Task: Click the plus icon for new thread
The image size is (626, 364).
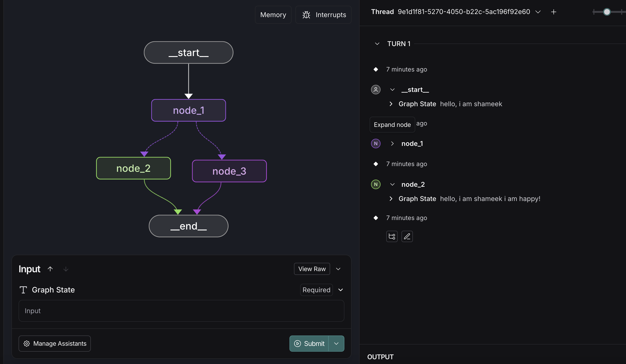Action: click(553, 12)
